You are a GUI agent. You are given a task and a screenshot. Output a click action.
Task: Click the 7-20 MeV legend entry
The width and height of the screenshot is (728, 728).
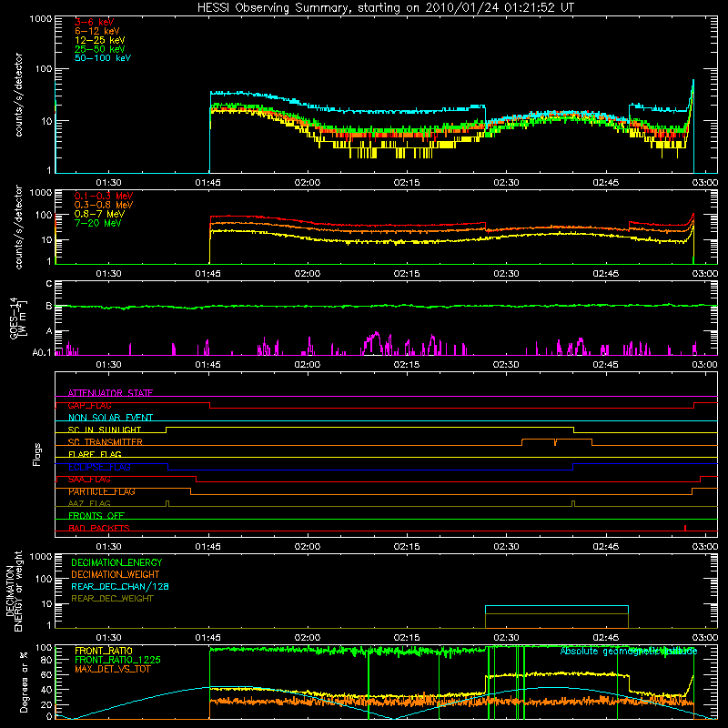coord(98,223)
